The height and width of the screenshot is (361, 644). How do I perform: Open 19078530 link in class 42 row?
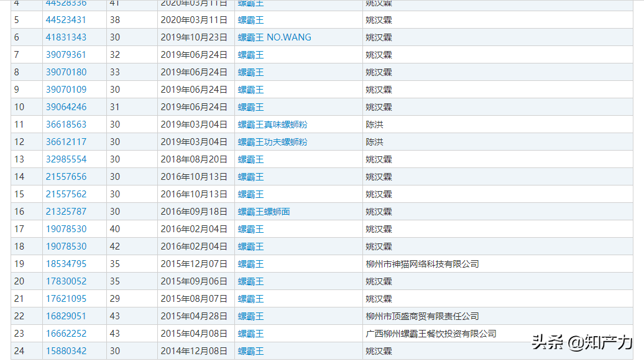point(66,246)
